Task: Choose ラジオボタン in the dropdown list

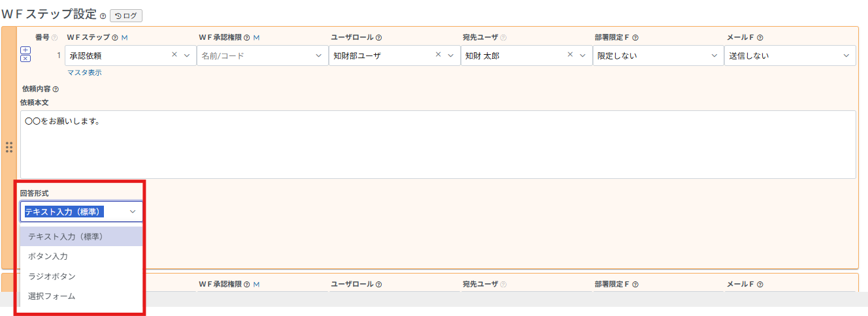Action: [x=52, y=276]
